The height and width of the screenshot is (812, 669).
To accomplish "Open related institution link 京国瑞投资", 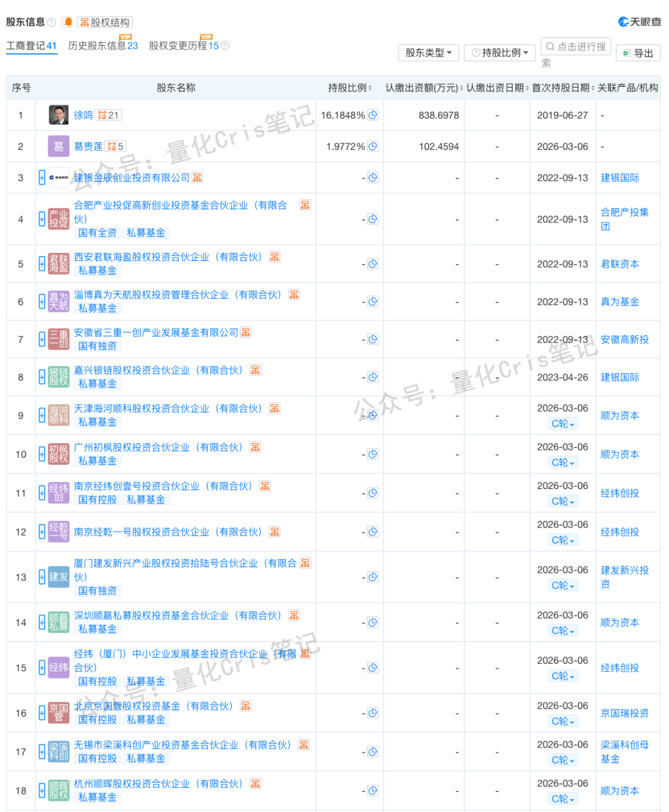I will 625,713.
